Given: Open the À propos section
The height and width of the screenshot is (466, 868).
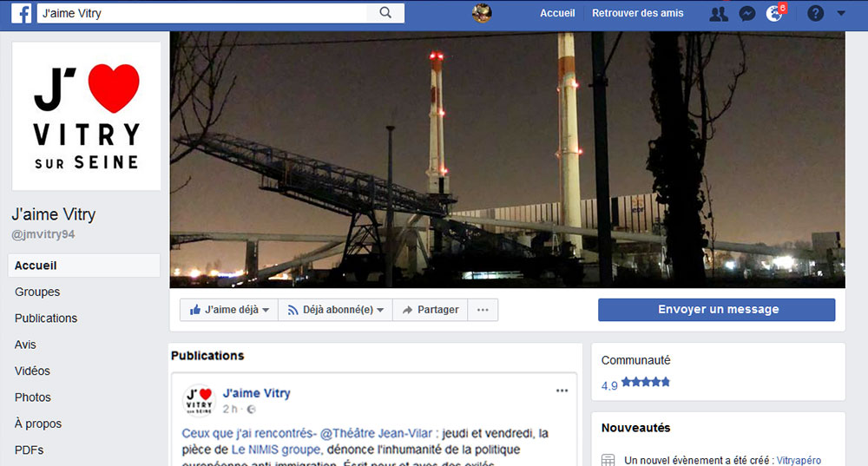Looking at the screenshot, I should click(38, 424).
